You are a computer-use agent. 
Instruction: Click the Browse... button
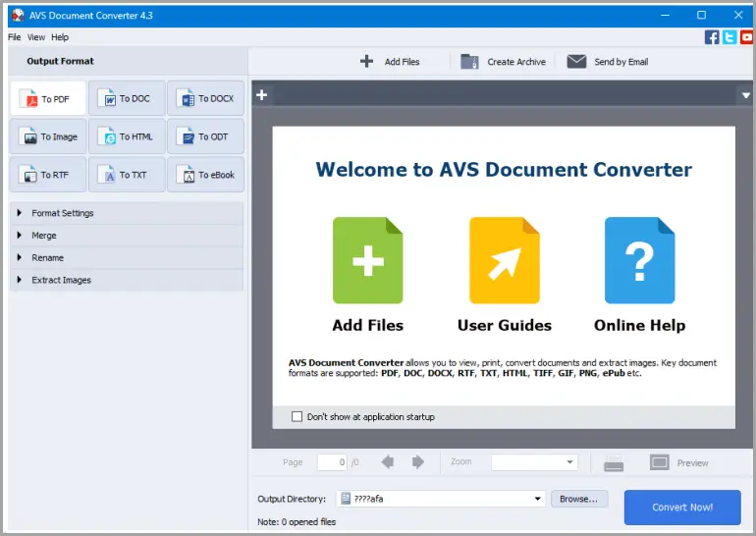coord(578,499)
